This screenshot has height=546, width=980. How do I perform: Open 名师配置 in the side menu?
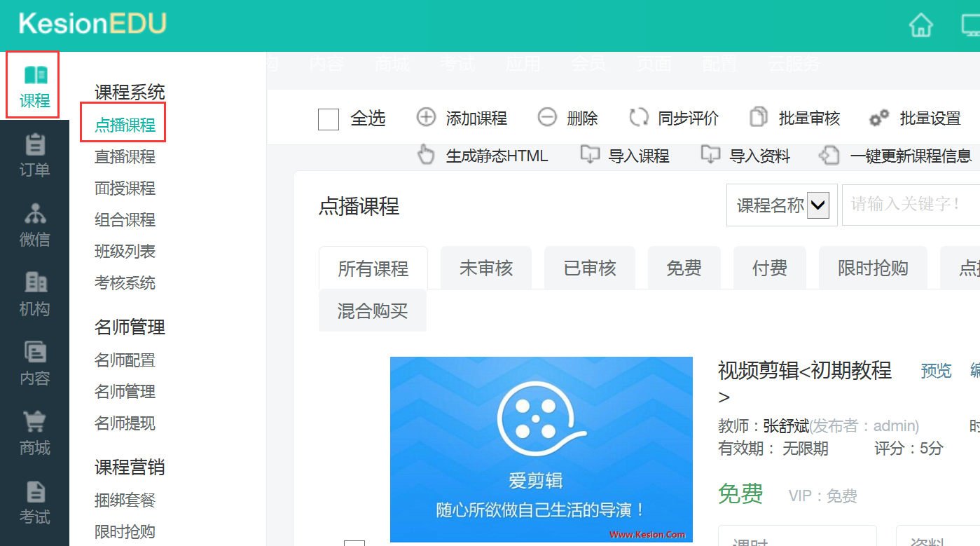[x=125, y=360]
